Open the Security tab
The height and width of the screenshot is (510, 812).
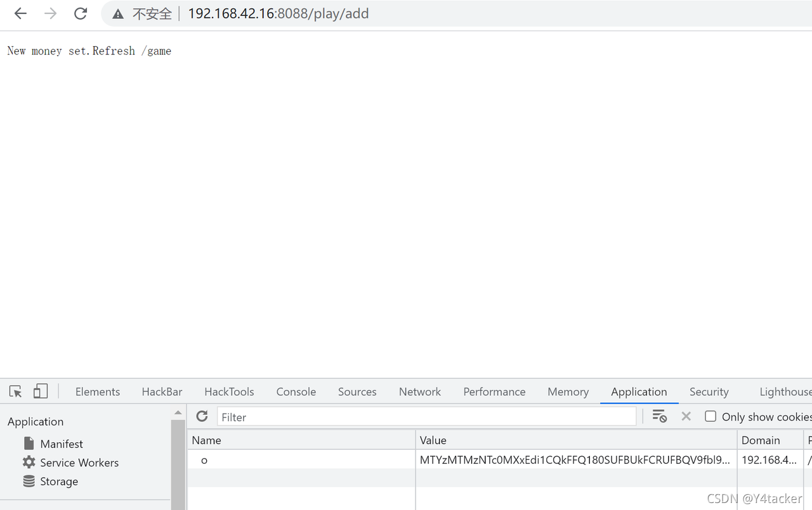[709, 391]
